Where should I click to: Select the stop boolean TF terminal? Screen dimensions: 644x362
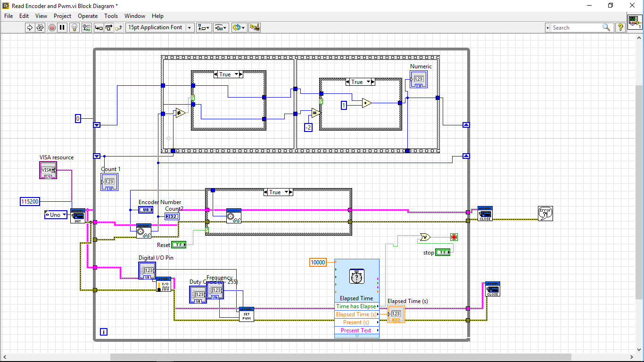443,253
